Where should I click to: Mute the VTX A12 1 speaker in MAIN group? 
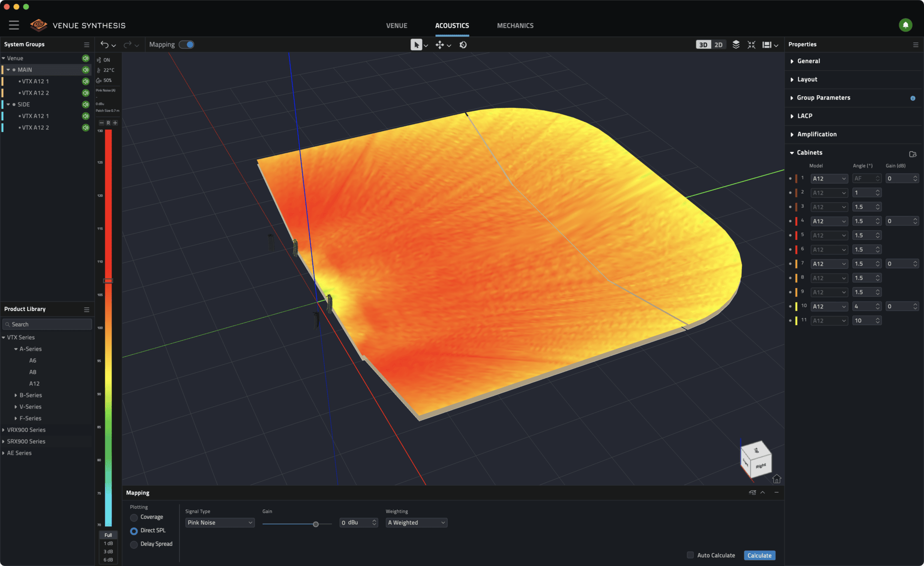(85, 81)
